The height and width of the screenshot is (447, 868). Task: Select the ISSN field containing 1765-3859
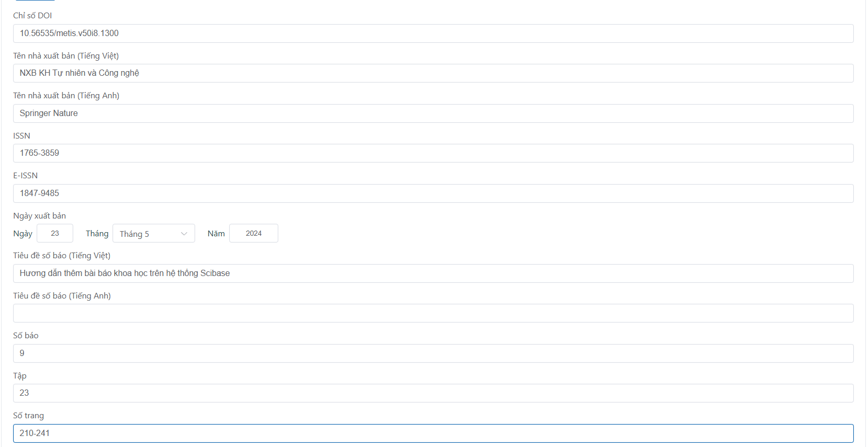click(433, 153)
